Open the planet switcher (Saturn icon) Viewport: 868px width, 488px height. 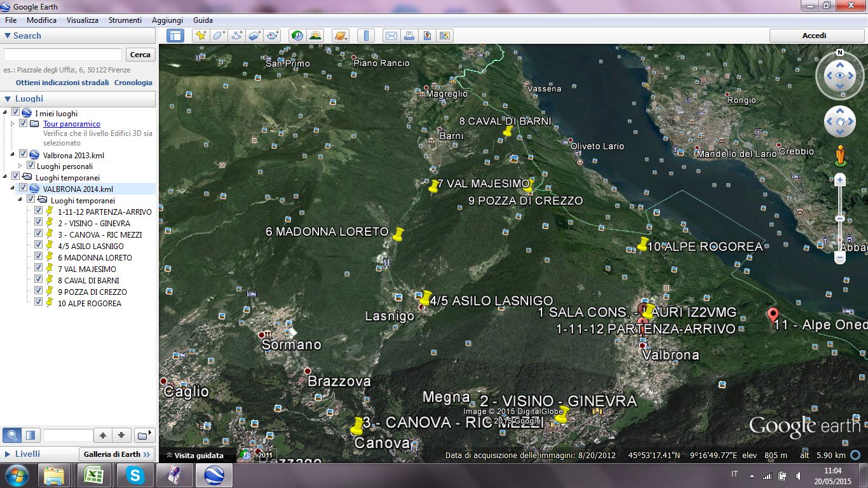(340, 36)
